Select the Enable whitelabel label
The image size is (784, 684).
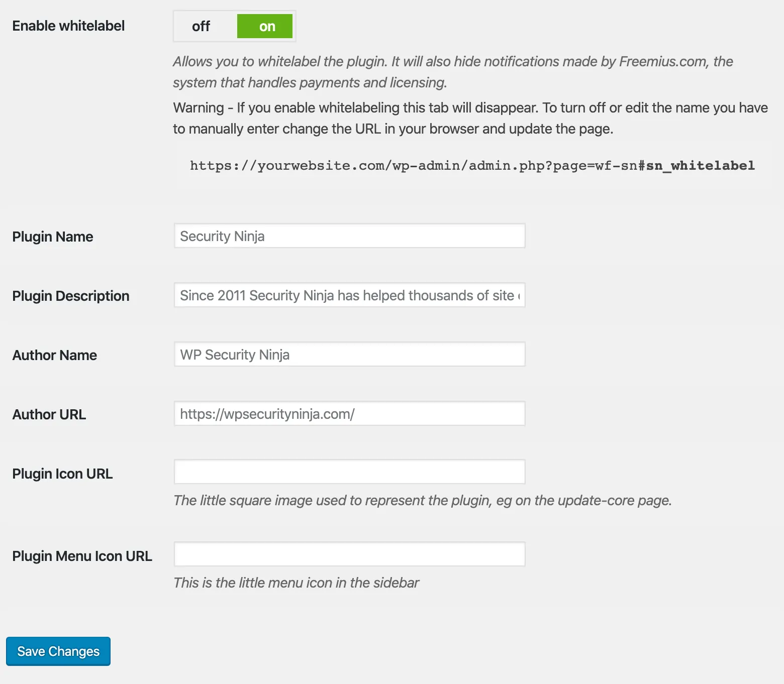[68, 26]
